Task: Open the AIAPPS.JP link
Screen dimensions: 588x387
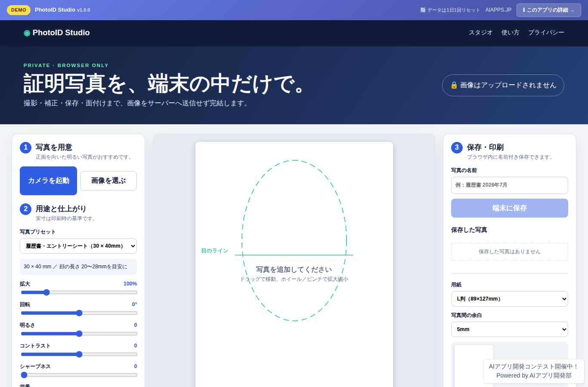Action: 498,10
